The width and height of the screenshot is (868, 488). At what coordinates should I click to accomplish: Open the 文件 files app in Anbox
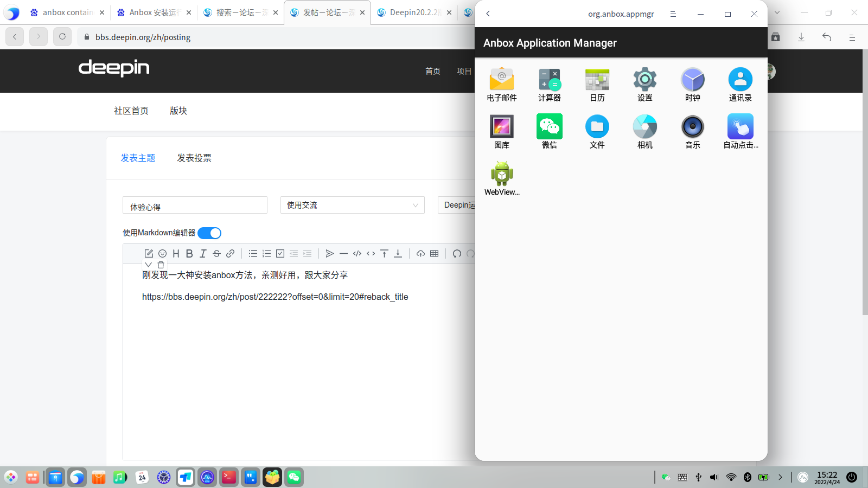pos(597,132)
